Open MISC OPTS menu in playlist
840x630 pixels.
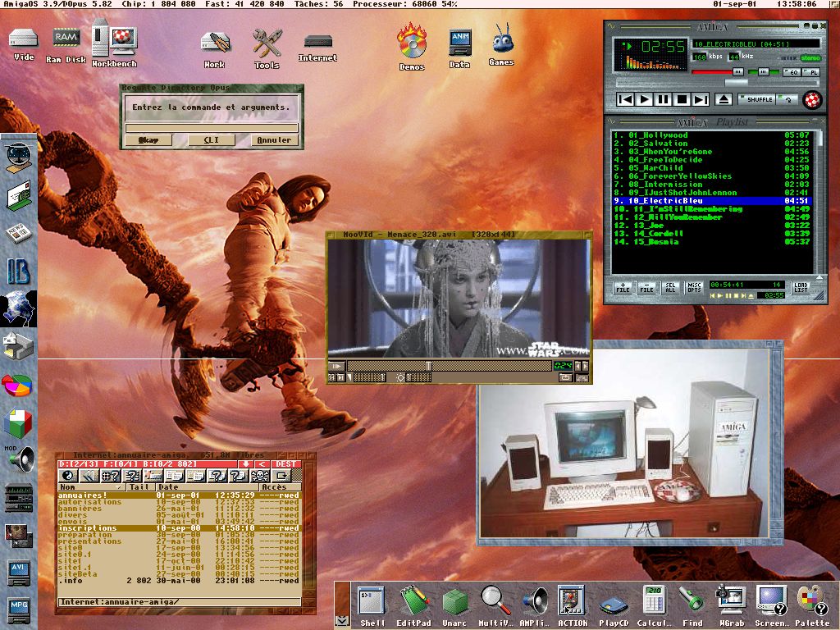click(695, 288)
